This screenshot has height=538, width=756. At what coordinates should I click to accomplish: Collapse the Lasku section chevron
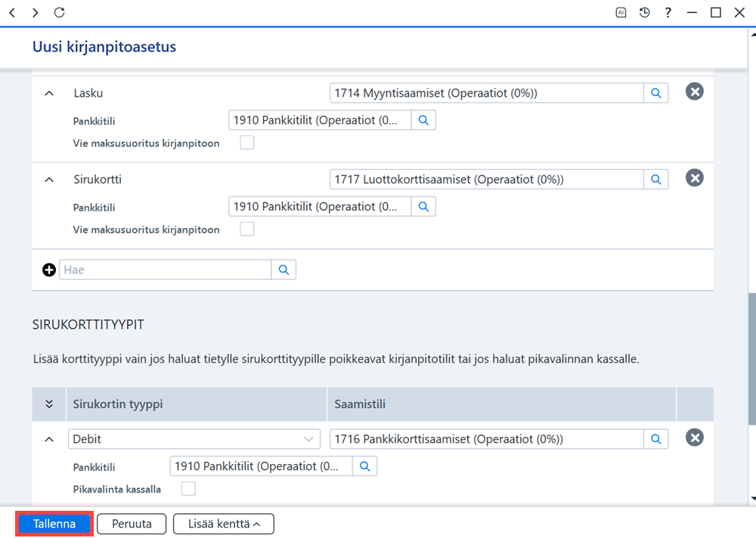[49, 94]
